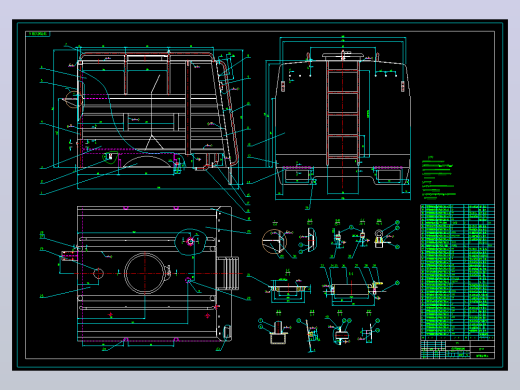Select the red ladder in the rear elevation view

[x=343, y=112]
